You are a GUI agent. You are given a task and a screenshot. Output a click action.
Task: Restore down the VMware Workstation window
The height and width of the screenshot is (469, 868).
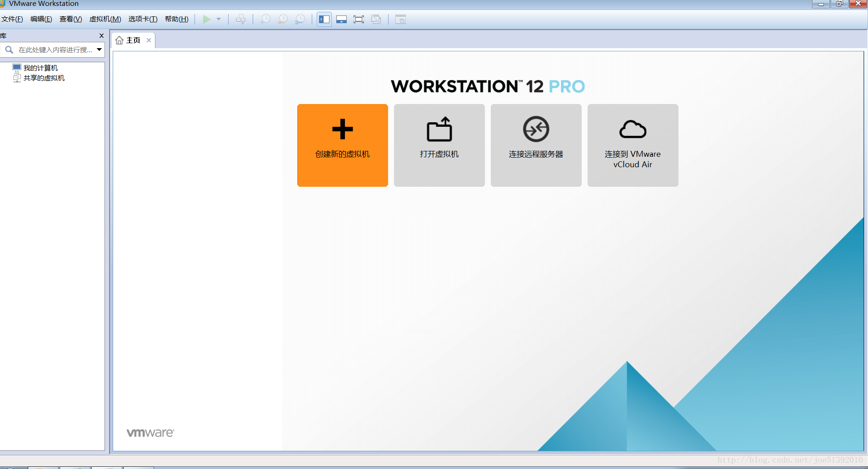click(x=839, y=4)
